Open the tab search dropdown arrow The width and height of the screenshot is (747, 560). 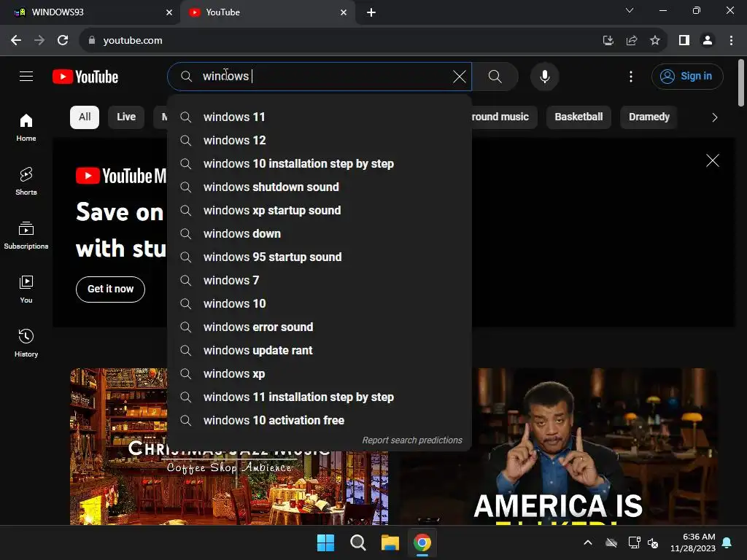(630, 10)
